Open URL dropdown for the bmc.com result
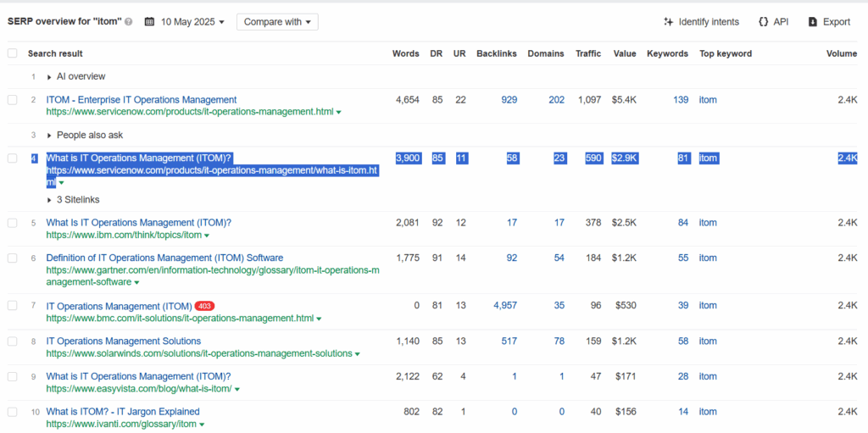Viewport: 868px width, 433px height. point(319,319)
